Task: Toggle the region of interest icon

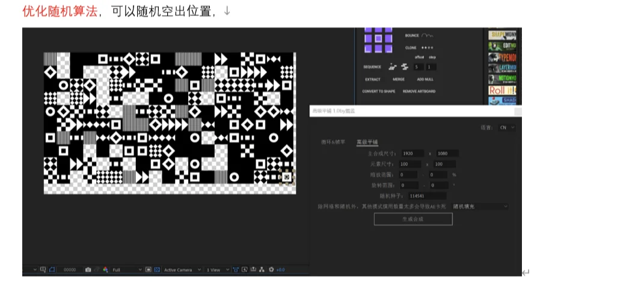Action: coord(149,270)
